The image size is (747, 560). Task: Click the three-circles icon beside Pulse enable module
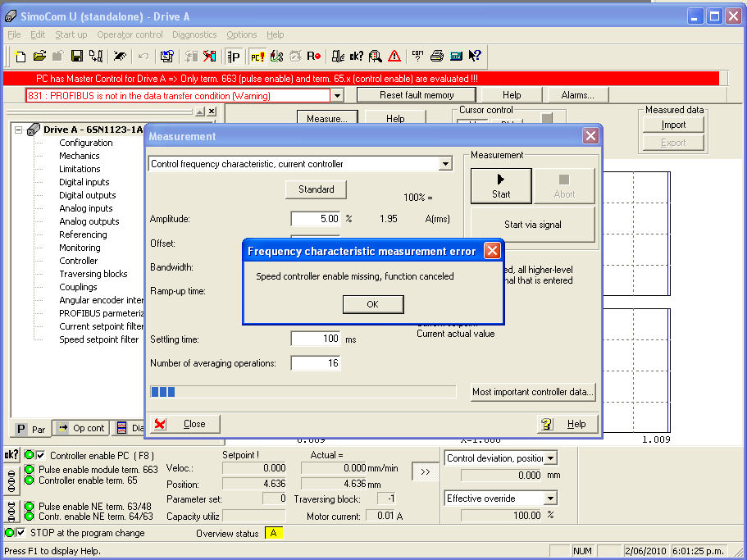pyautogui.click(x=11, y=480)
